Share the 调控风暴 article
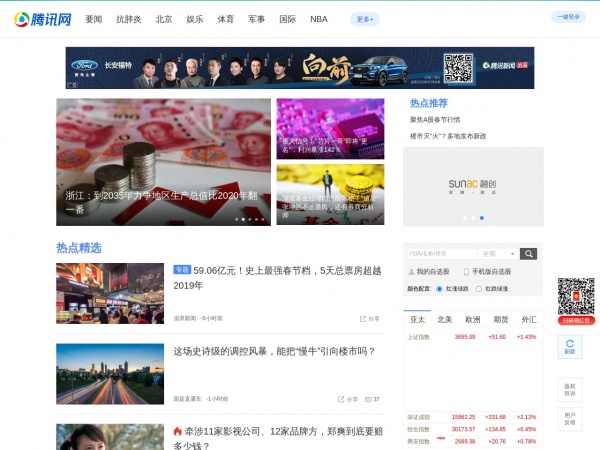The height and width of the screenshot is (450, 600). click(x=348, y=399)
